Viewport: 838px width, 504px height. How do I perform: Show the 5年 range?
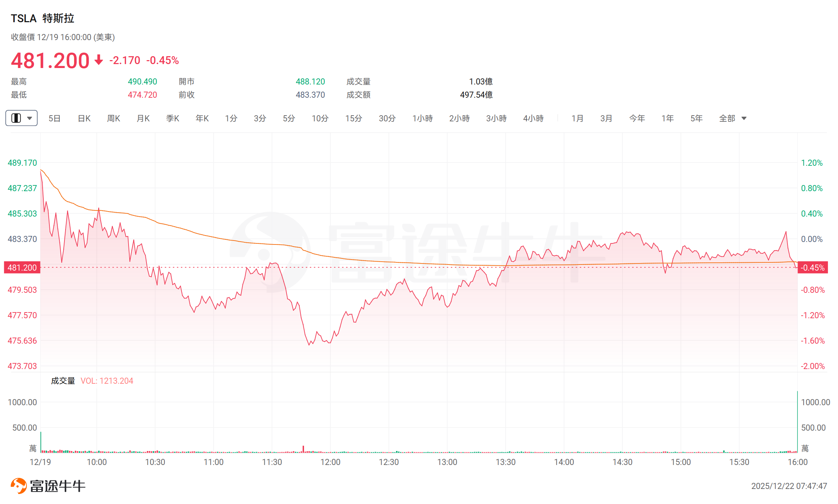(696, 118)
